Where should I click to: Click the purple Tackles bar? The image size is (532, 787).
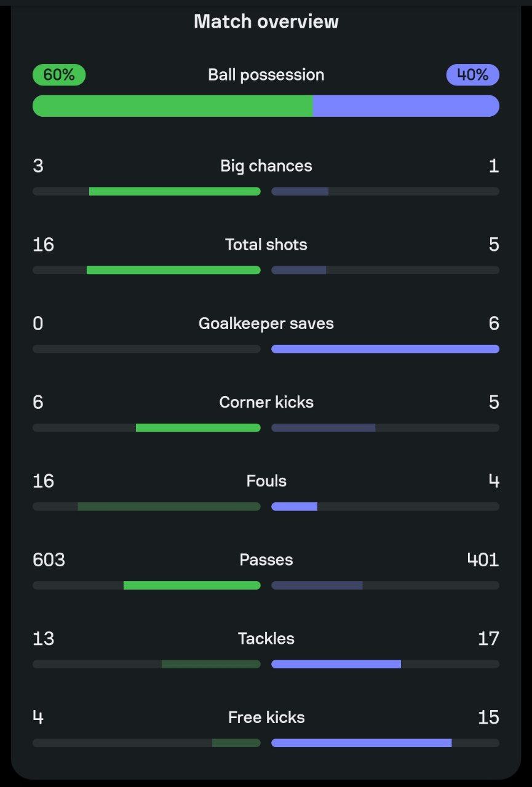336,664
